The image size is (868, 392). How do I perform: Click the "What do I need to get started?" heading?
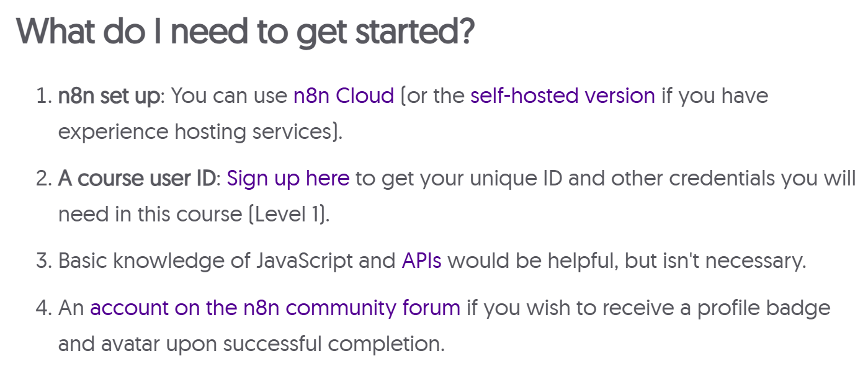click(245, 31)
